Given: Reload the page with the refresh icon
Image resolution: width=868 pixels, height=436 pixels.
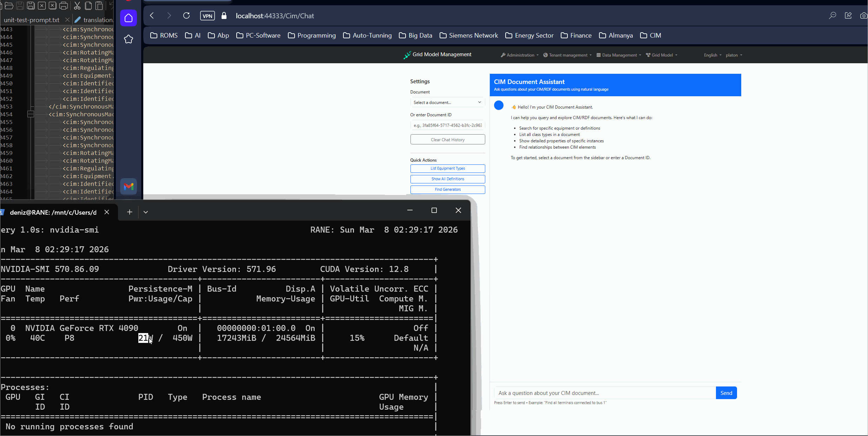Looking at the screenshot, I should pyautogui.click(x=186, y=15).
